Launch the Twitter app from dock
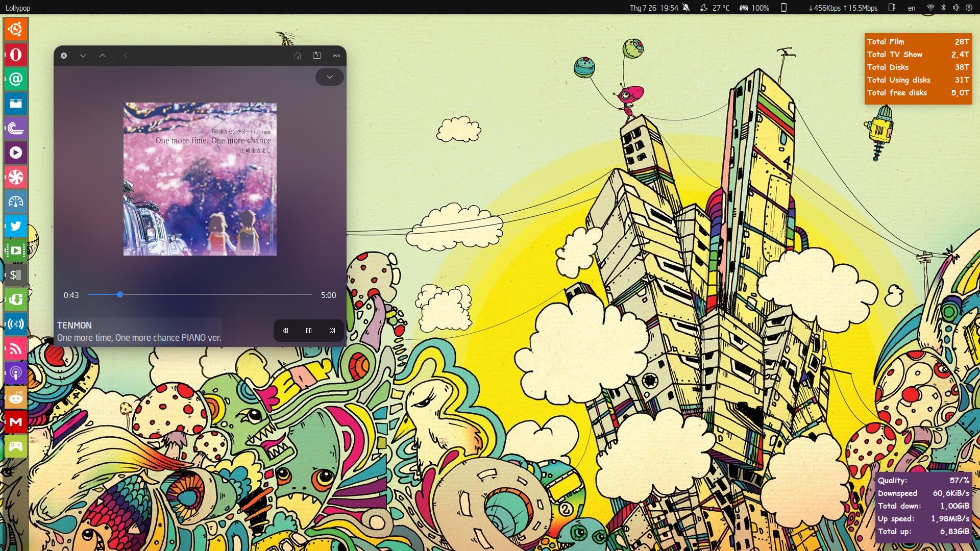 tap(16, 226)
